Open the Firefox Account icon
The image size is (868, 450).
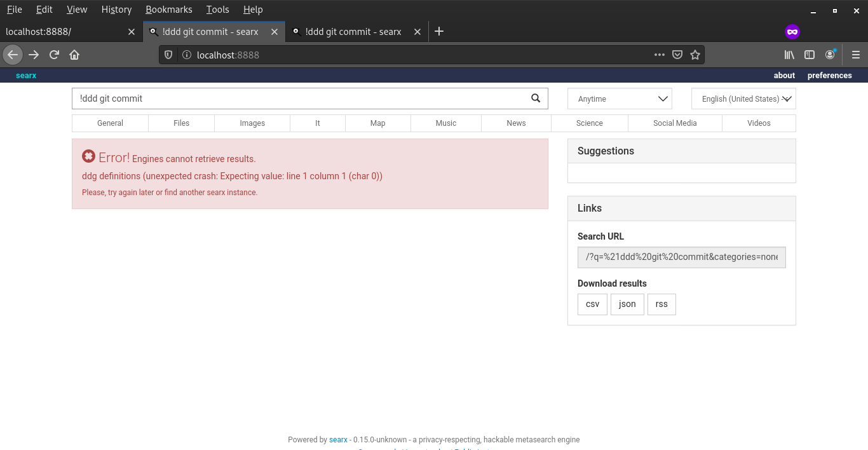830,55
